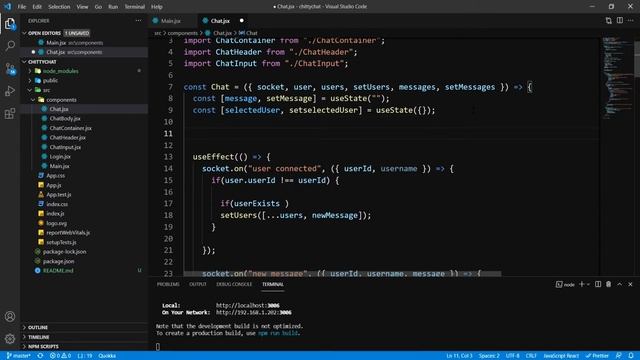The image size is (640, 360).
Task: Open Source Control view in activity bar
Action: (10, 68)
